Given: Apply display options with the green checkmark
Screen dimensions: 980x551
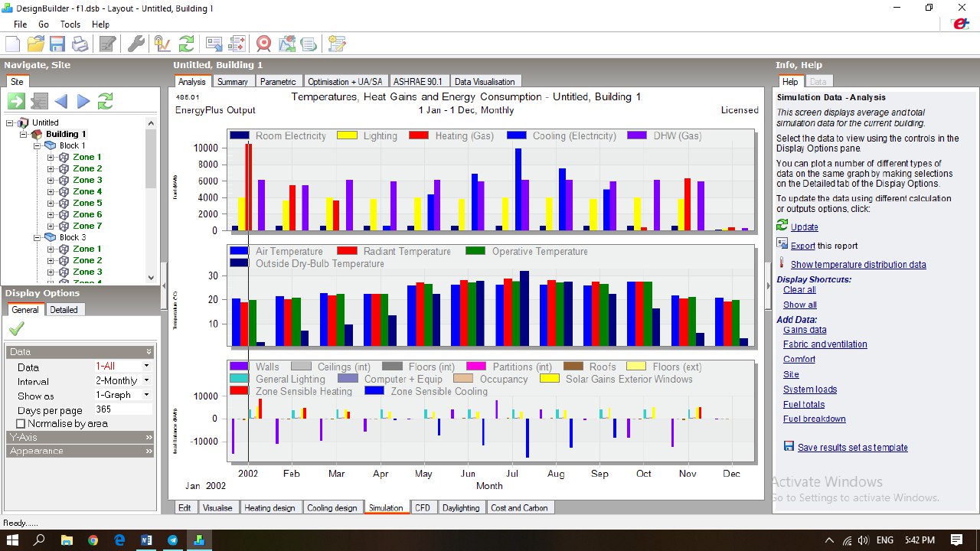Looking at the screenshot, I should click(x=16, y=328).
